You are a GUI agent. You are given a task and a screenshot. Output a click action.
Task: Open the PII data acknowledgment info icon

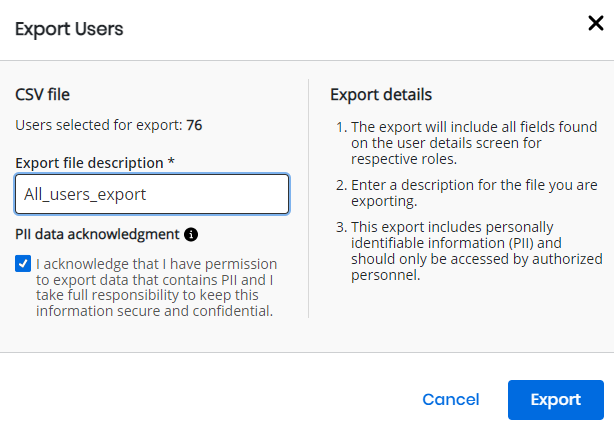pos(191,235)
